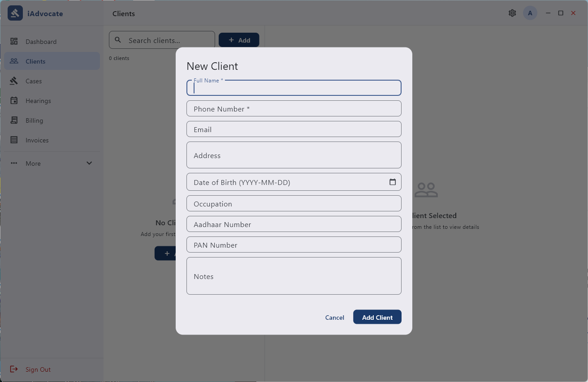
Task: Click the More three-dots icon in sidebar
Action: 14,163
